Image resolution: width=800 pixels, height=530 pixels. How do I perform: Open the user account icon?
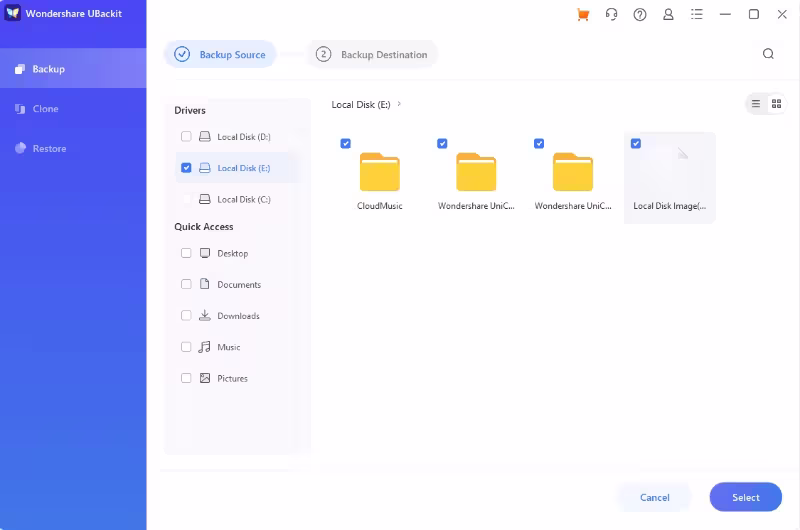(x=668, y=14)
